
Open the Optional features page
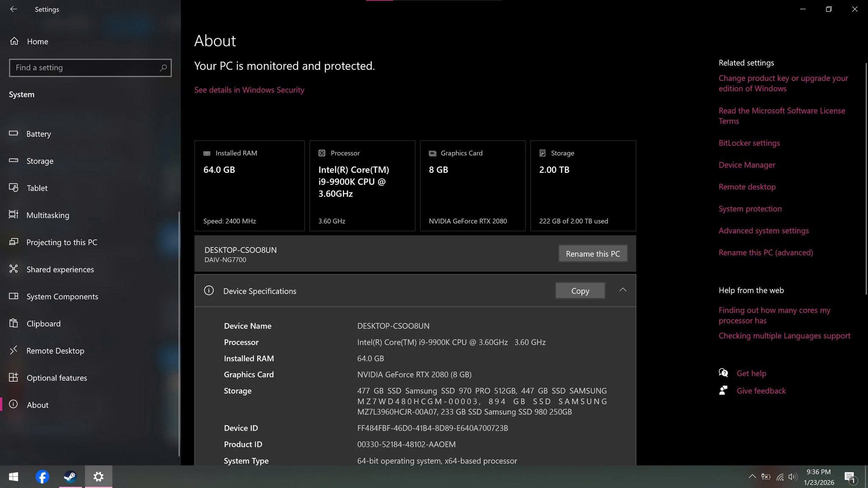tap(56, 378)
